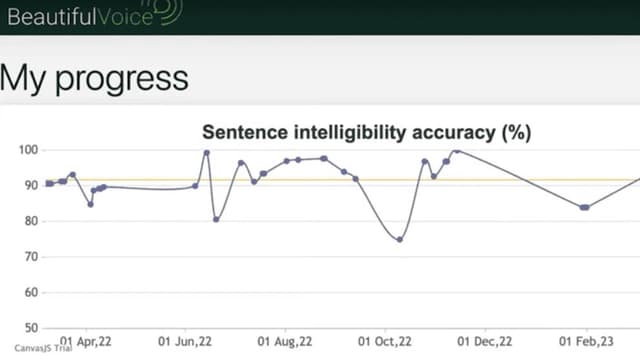Image resolution: width=640 pixels, height=360 pixels.
Task: Click the My progress heading
Action: coord(94,78)
